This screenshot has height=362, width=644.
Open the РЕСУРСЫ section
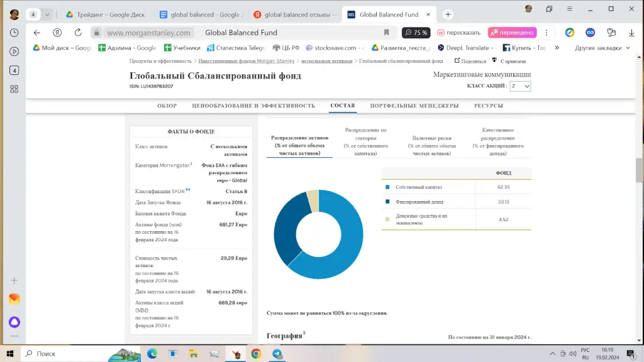(x=488, y=106)
